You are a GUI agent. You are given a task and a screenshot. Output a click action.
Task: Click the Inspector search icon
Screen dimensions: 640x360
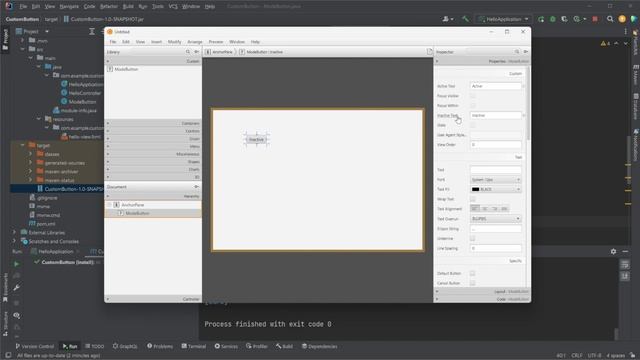517,52
